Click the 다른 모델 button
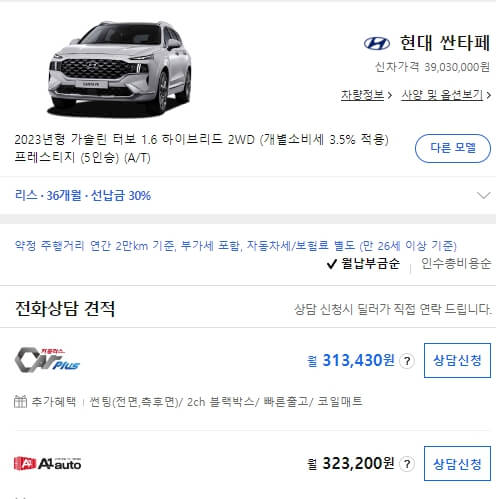The width and height of the screenshot is (496, 499). point(453,148)
